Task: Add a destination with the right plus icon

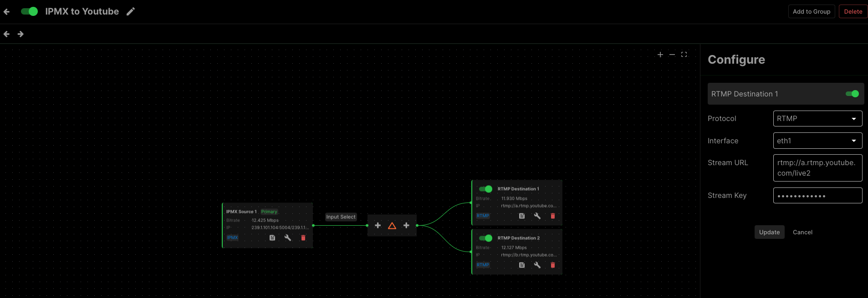Action: (406, 225)
